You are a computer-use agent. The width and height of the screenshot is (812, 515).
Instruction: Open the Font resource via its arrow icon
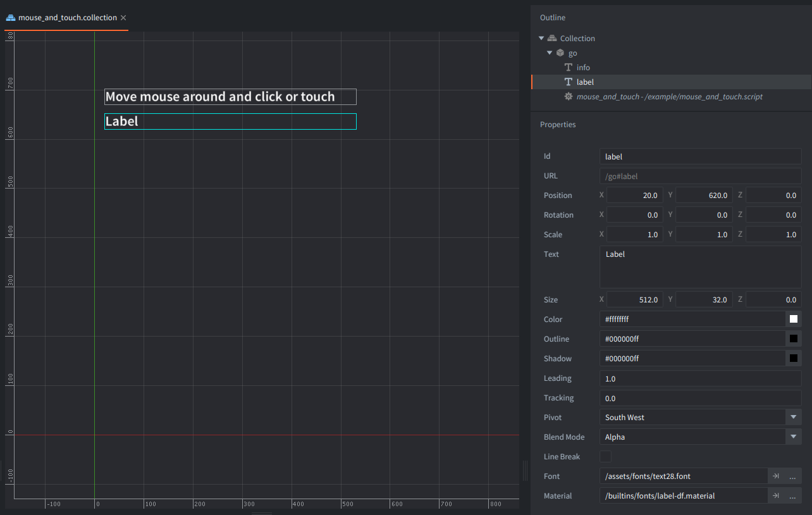[776, 476]
